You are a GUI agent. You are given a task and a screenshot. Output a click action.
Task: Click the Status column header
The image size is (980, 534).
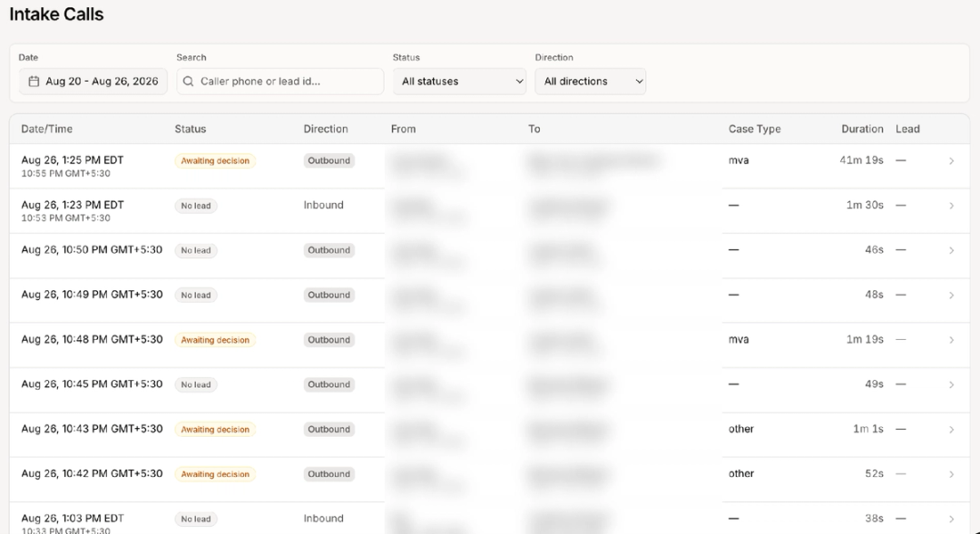tap(190, 129)
